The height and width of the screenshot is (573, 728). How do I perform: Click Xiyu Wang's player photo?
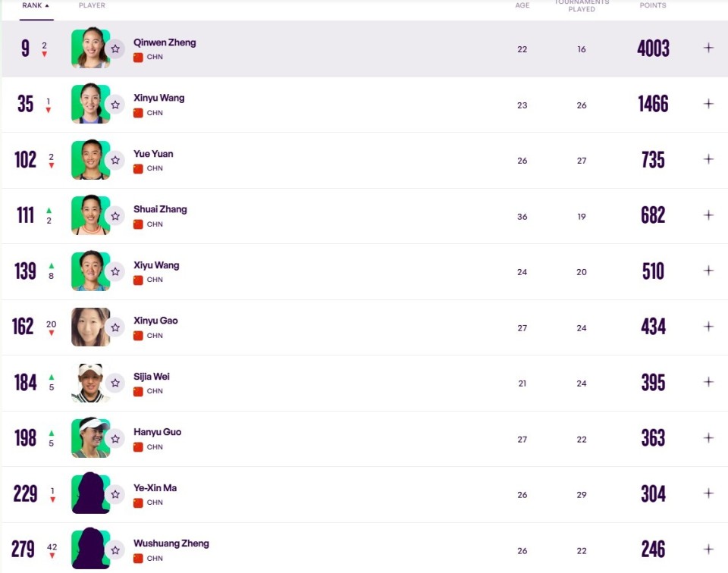click(x=90, y=271)
